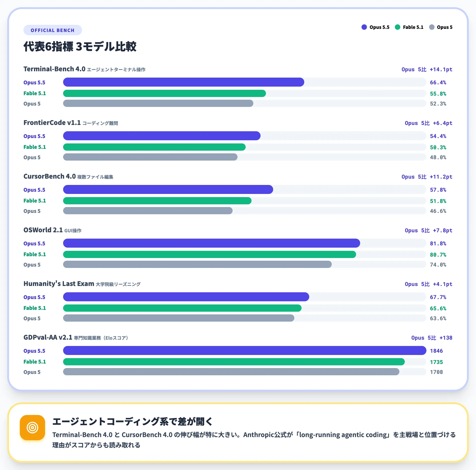
Task: Click the 74.0% score value
Action: pyautogui.click(x=438, y=265)
